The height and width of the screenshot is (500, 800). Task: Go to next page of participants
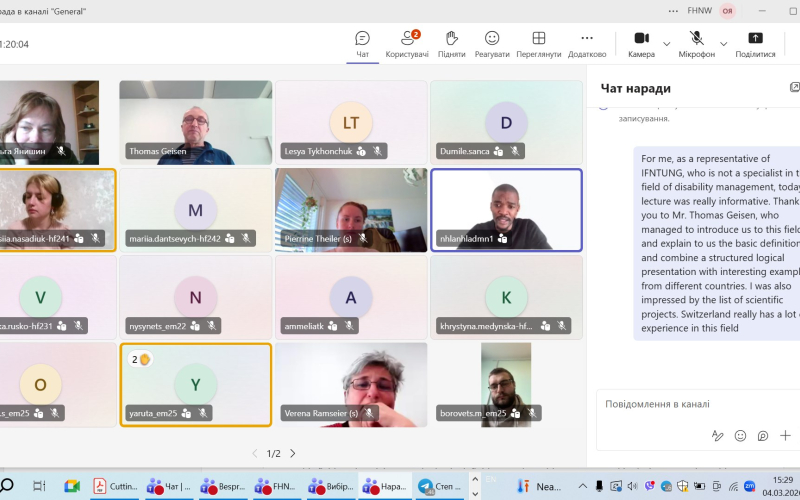pyautogui.click(x=292, y=453)
